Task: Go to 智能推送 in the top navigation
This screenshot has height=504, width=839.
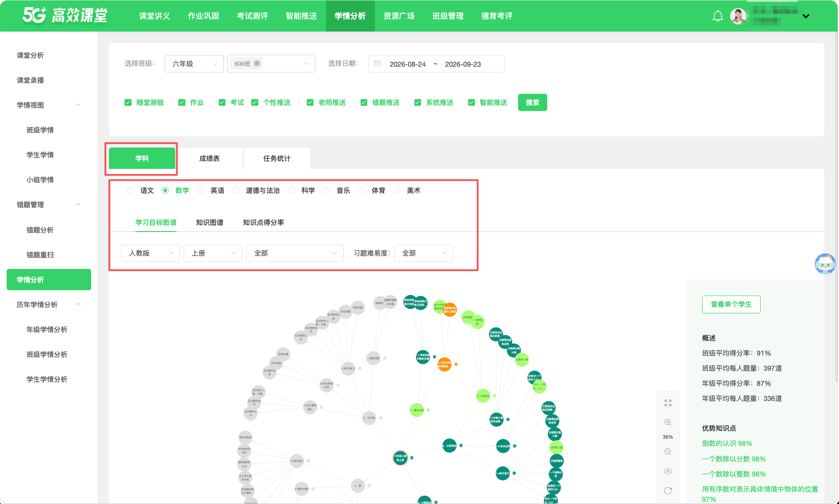Action: (x=301, y=16)
